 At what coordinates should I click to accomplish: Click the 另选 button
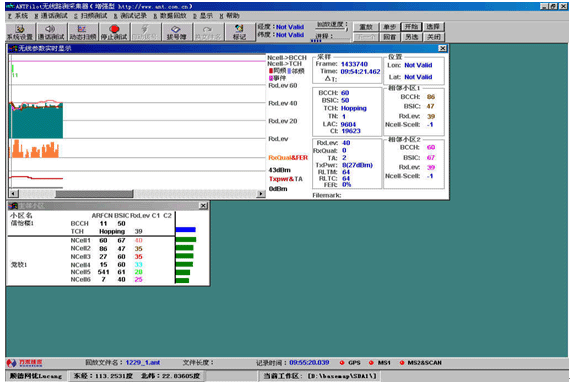click(x=411, y=37)
